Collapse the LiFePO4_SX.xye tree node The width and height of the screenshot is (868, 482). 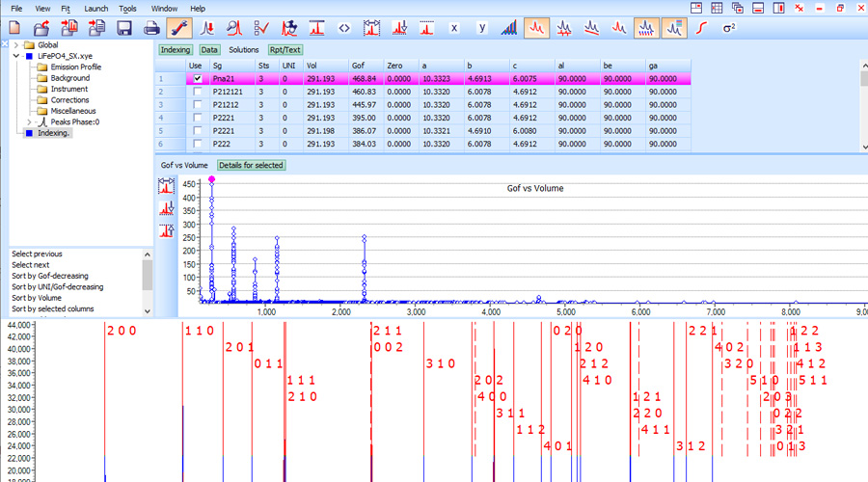(x=16, y=57)
